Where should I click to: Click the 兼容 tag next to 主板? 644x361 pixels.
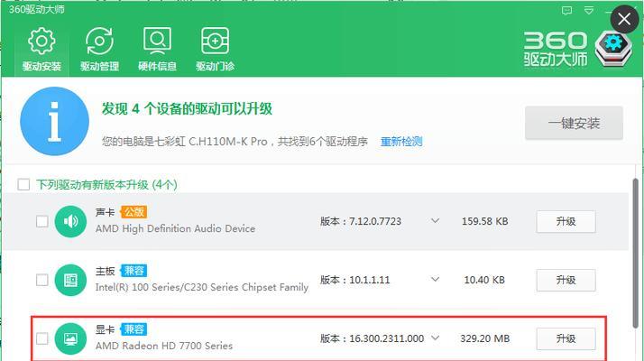(133, 271)
